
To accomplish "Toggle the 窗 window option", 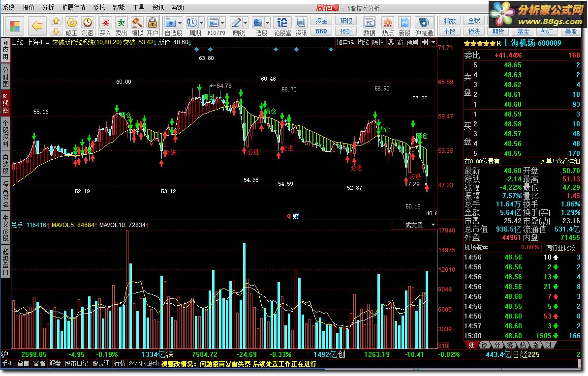I will [400, 42].
